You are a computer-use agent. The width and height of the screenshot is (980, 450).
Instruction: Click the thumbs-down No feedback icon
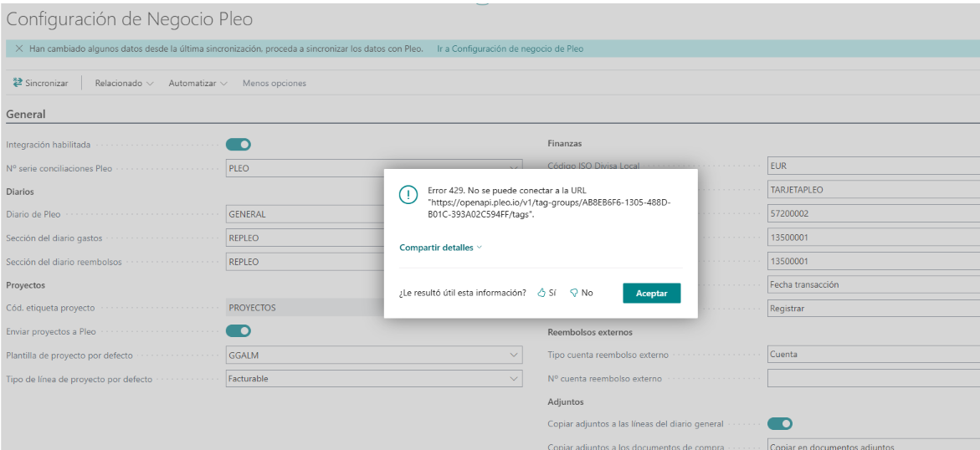[x=574, y=293]
